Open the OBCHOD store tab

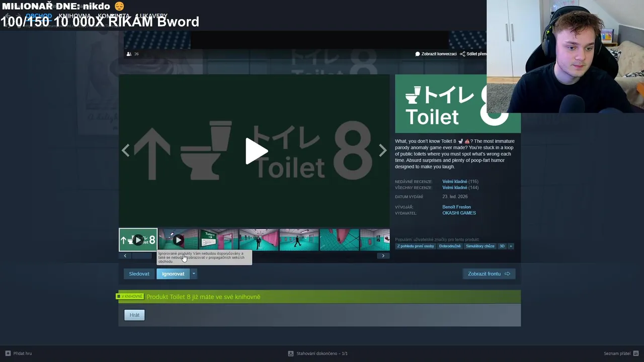point(39,16)
